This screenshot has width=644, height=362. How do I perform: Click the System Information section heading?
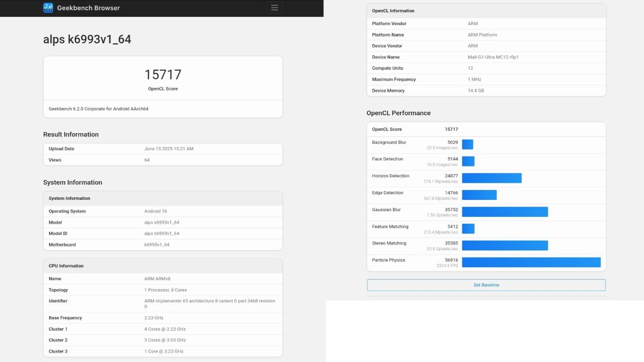(73, 183)
